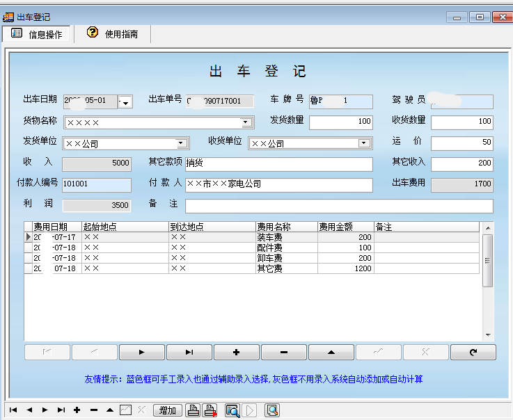Viewport: 513px width, 420px height.
Task: Click grid edit triangle button
Action: pyautogui.click(x=331, y=352)
